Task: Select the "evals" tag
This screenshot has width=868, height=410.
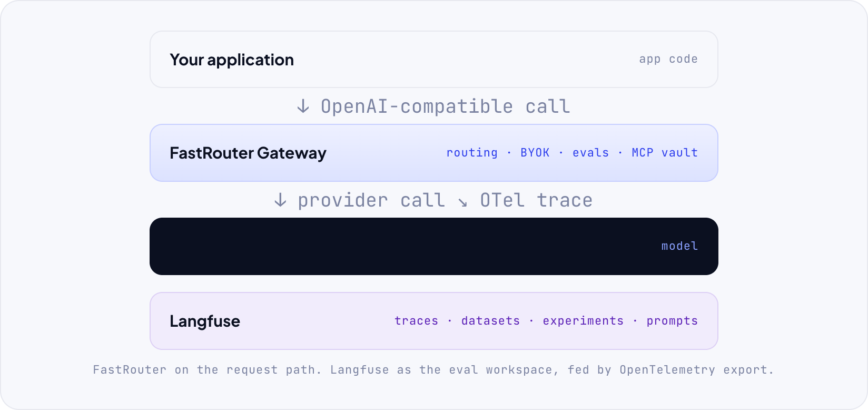Action: coord(590,153)
